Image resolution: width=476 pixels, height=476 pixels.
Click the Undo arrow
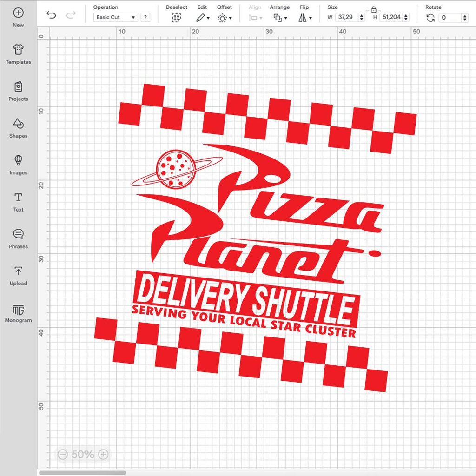[51, 15]
